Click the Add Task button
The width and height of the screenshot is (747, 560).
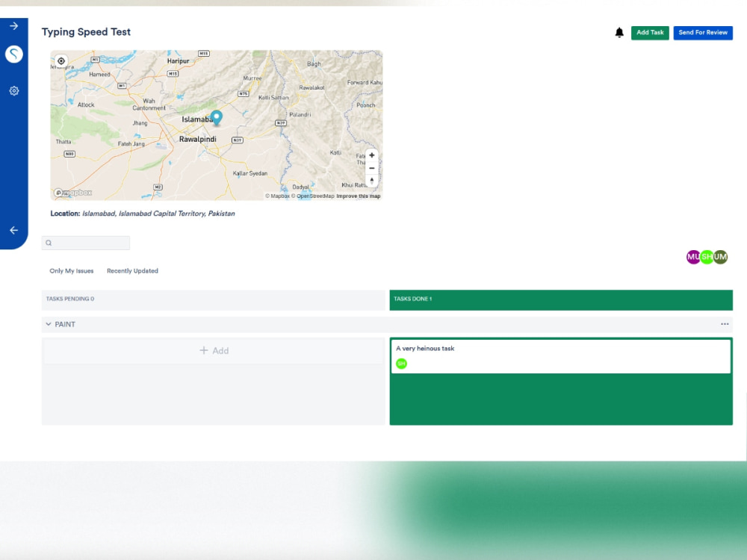coord(650,32)
